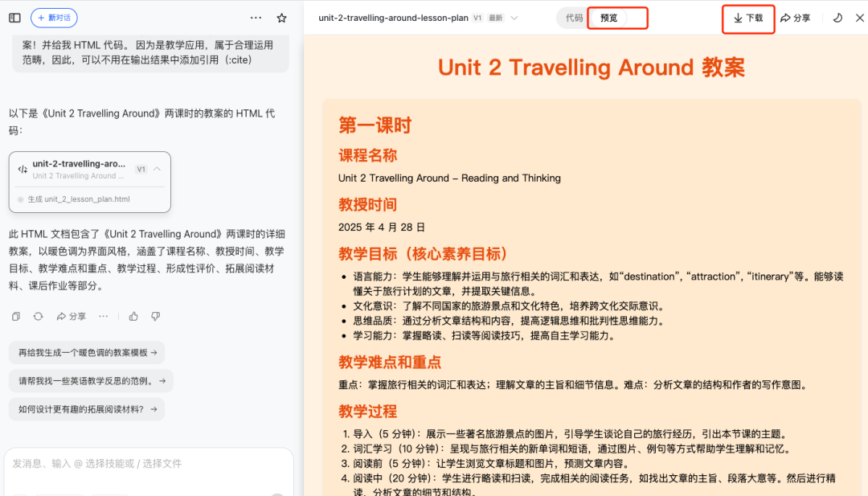Give the response a thumbs down
This screenshot has width=868, height=496.
pos(154,316)
